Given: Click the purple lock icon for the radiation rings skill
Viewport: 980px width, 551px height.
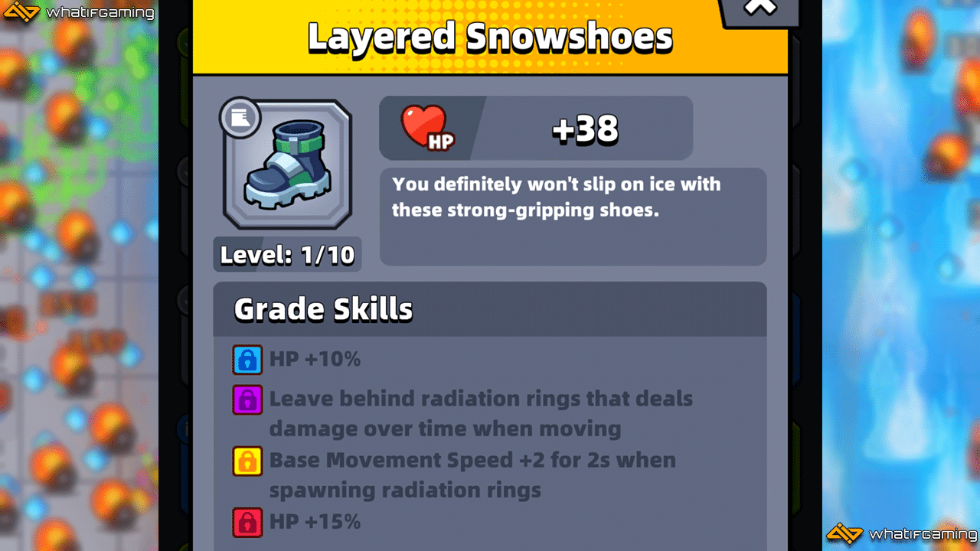Looking at the screenshot, I should click(x=247, y=399).
